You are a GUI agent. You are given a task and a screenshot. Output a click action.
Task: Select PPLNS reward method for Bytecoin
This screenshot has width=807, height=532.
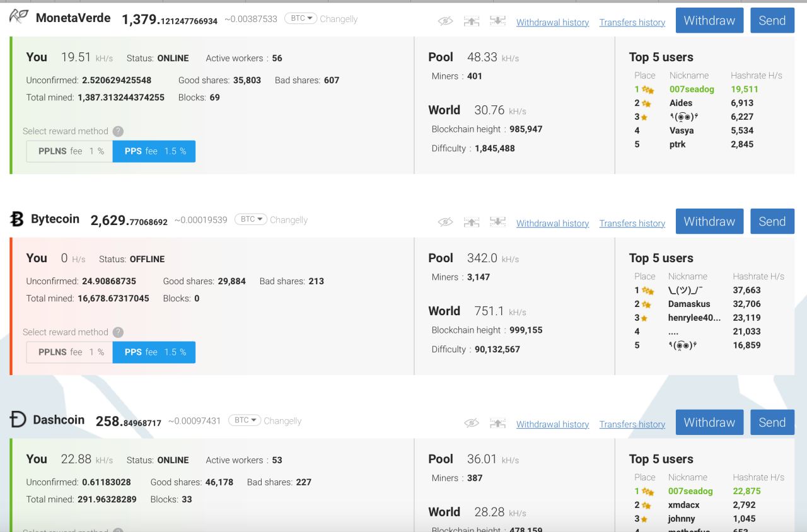(x=69, y=352)
